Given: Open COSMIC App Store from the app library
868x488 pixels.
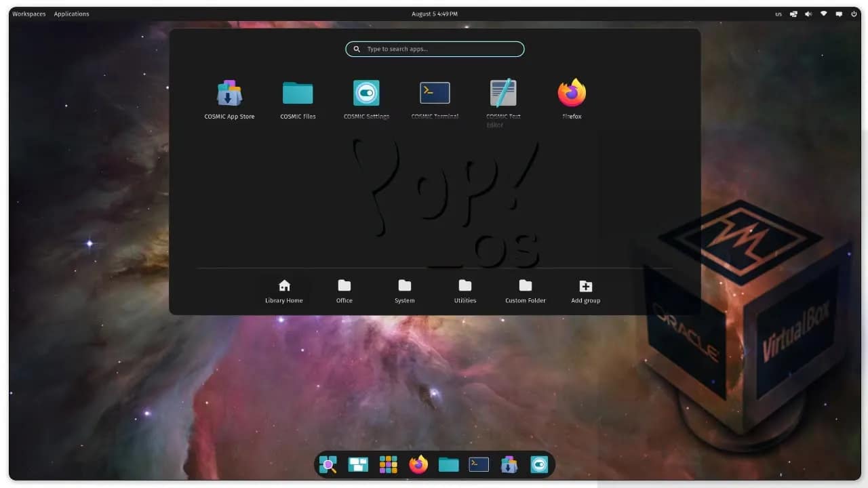Looking at the screenshot, I should click(229, 94).
